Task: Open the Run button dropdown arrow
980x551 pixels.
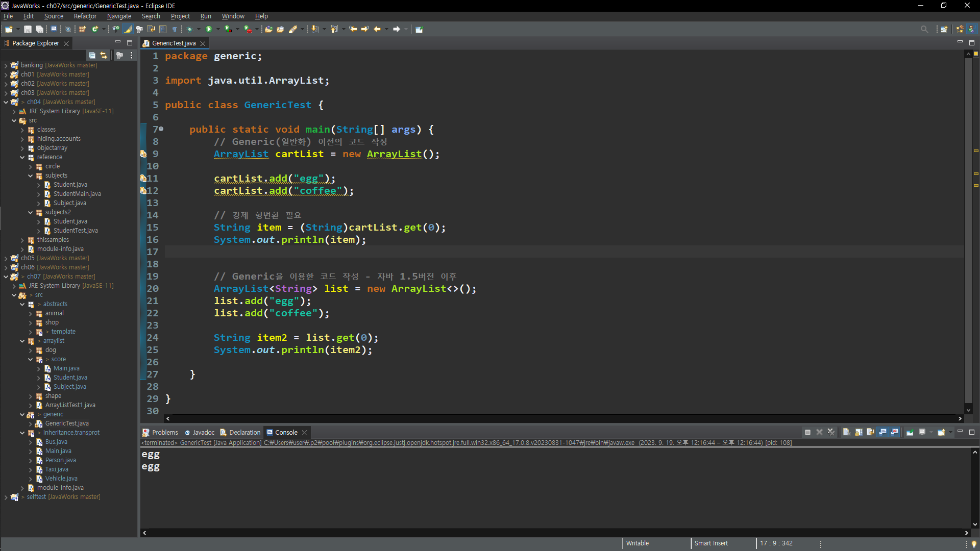Action: point(218,29)
